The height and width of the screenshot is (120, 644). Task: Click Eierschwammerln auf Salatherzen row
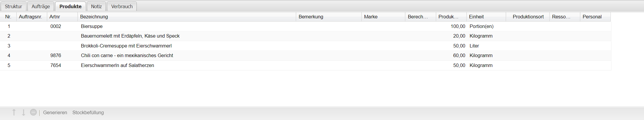pyautogui.click(x=117, y=65)
